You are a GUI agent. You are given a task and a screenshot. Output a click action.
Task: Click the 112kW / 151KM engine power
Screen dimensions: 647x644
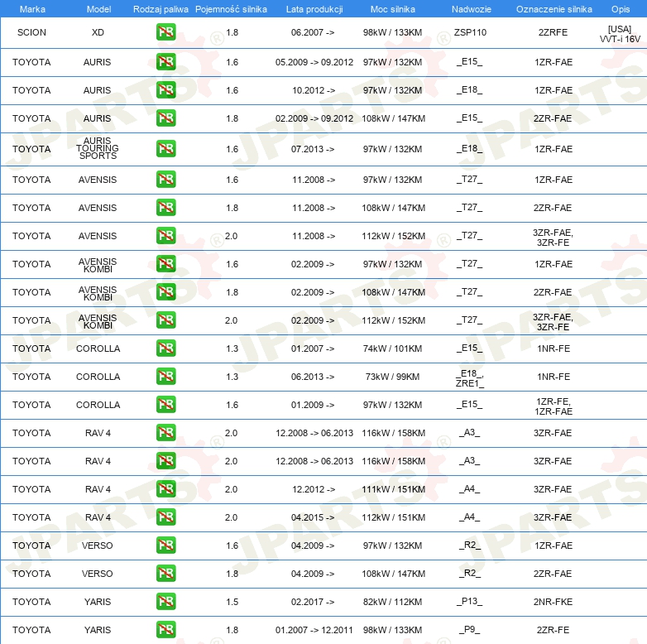coord(394,517)
